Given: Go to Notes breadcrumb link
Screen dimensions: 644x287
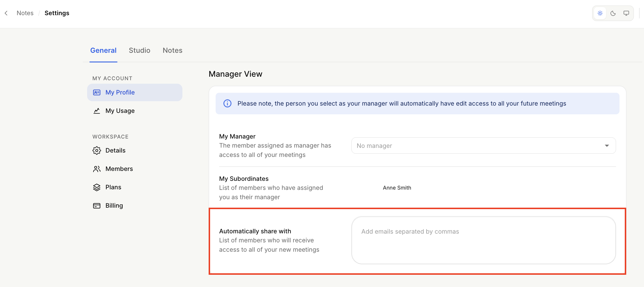Looking at the screenshot, I should tap(25, 13).
